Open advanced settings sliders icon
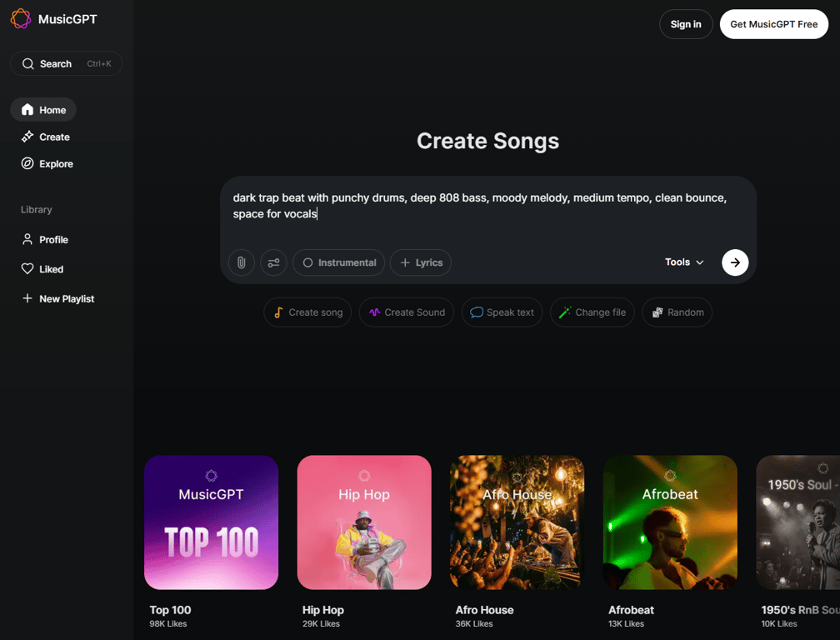Viewport: 840px width, 640px height. click(x=273, y=262)
